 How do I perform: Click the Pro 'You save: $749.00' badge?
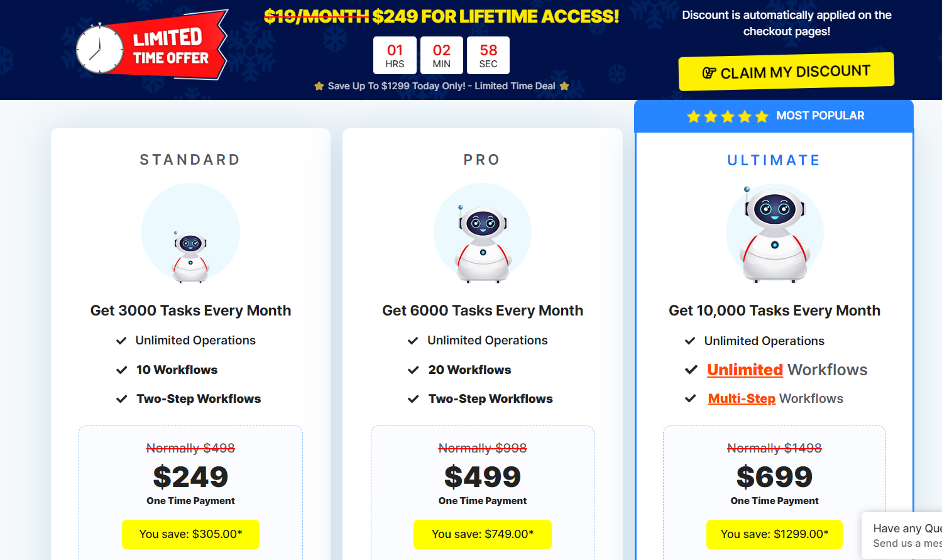(483, 534)
